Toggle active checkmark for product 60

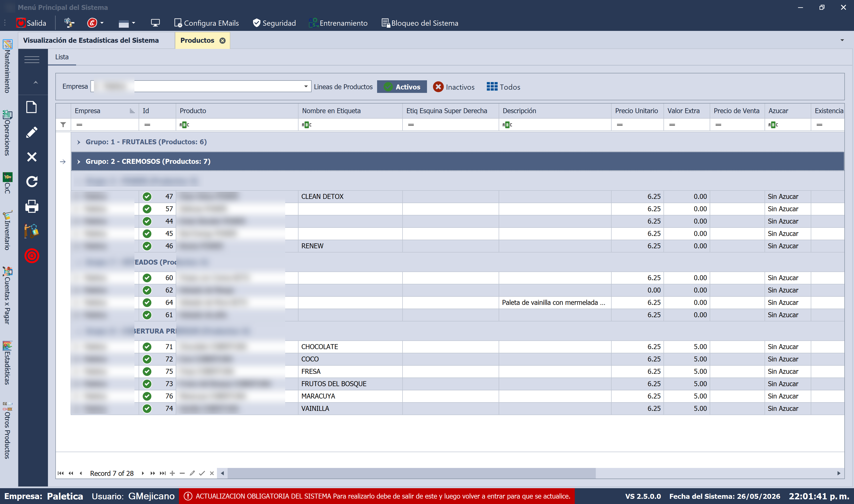[x=147, y=278]
